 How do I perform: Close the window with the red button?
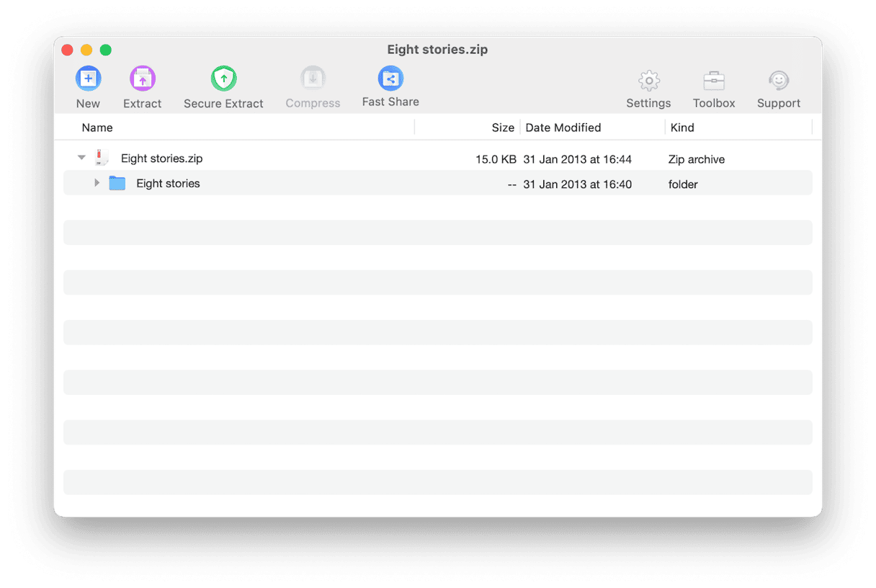pos(67,50)
